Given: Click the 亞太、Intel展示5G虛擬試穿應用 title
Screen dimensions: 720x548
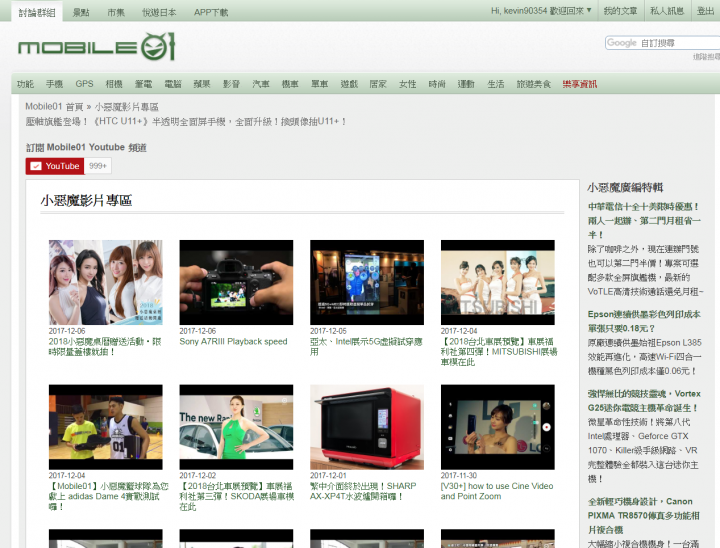Looking at the screenshot, I should [366, 347].
